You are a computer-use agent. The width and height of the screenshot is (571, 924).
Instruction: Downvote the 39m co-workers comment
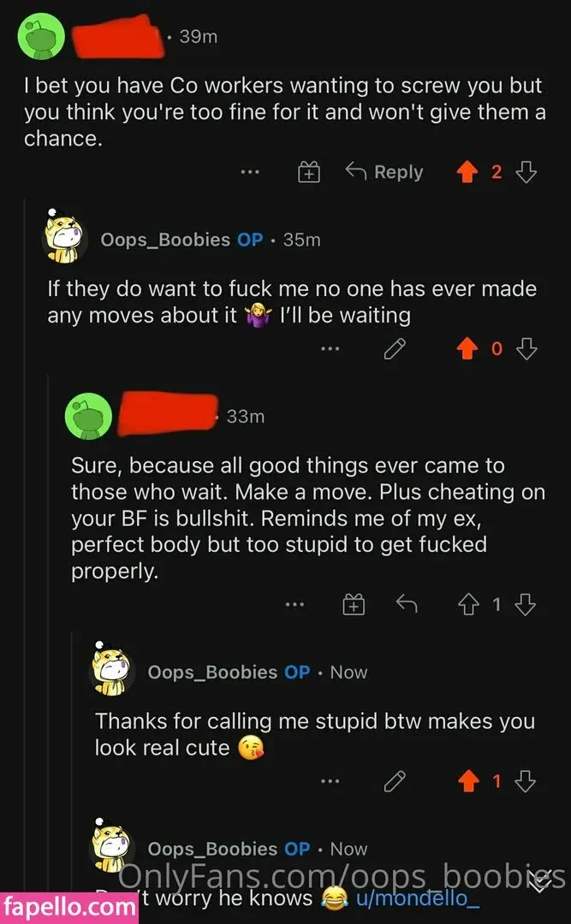(x=526, y=173)
